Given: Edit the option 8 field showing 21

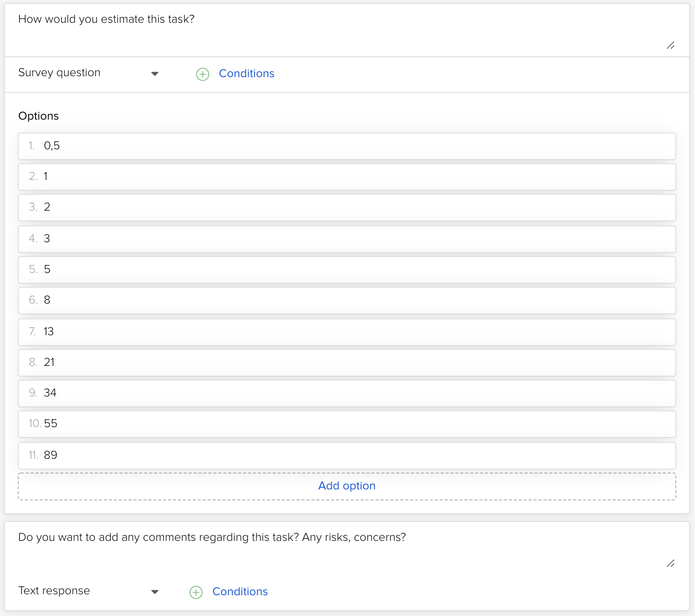Looking at the screenshot, I should click(347, 363).
